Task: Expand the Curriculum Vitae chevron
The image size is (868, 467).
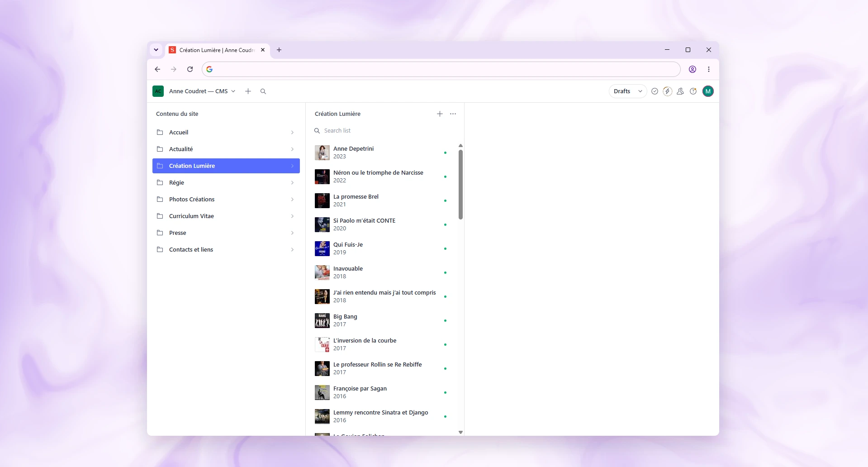Action: 292,216
